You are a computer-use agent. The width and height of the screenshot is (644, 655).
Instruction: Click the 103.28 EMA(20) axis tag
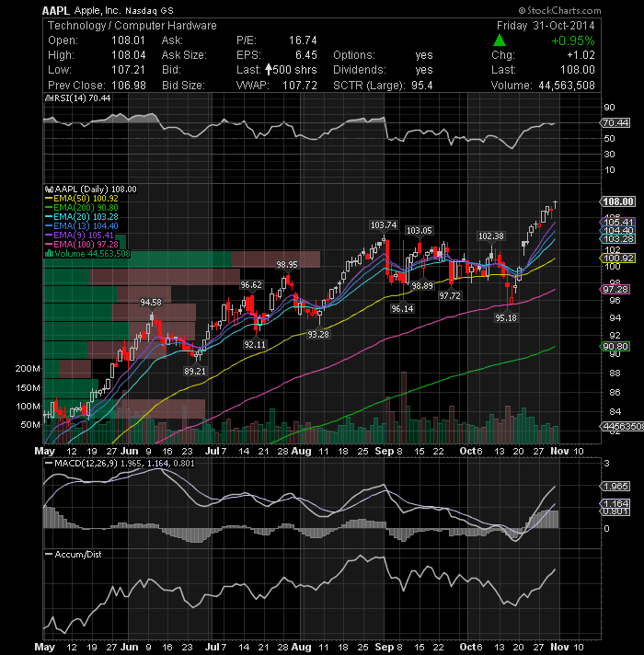point(617,239)
